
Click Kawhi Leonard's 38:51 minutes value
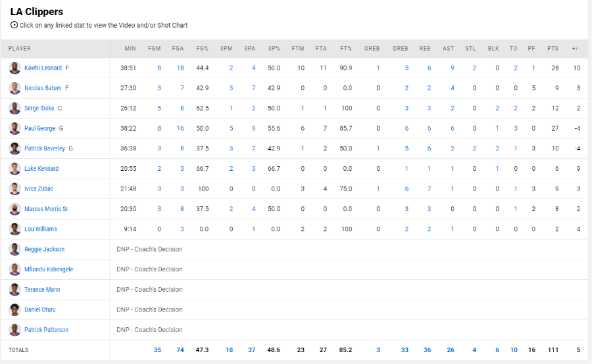tap(128, 68)
